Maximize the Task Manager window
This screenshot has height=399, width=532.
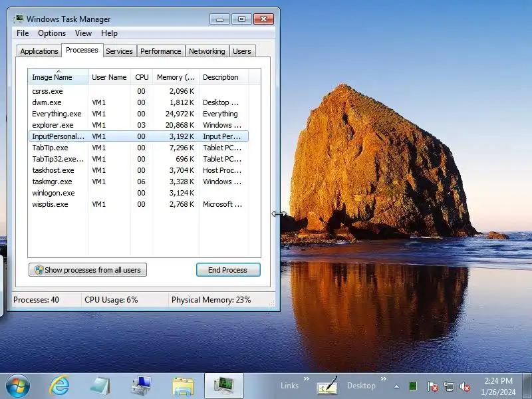click(x=241, y=19)
